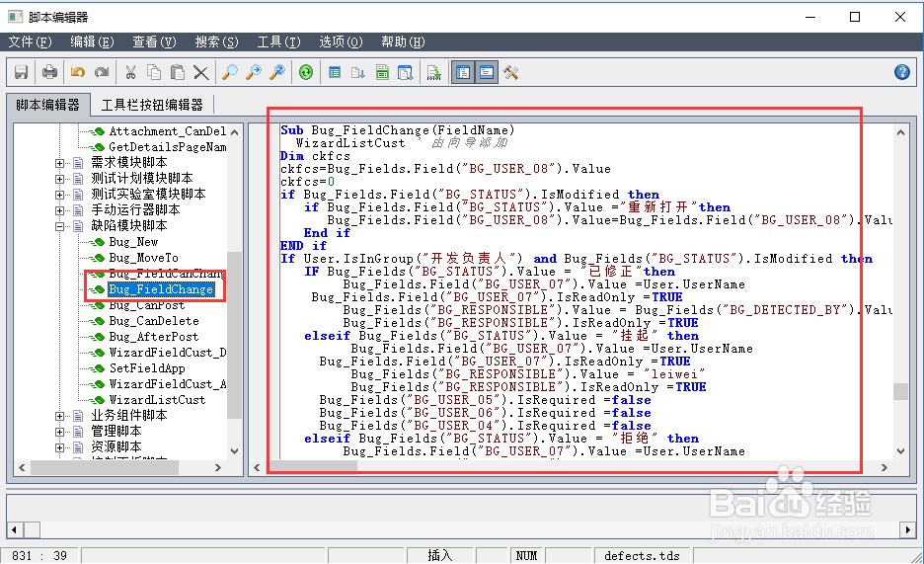Click the Paste clipboard icon

pyautogui.click(x=178, y=72)
